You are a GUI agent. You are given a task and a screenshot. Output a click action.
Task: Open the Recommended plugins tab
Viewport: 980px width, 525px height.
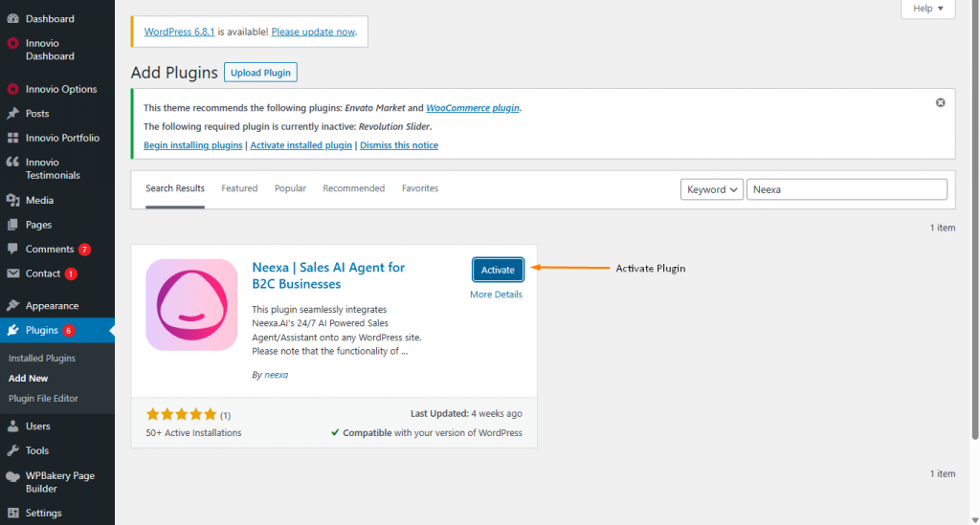(x=353, y=188)
